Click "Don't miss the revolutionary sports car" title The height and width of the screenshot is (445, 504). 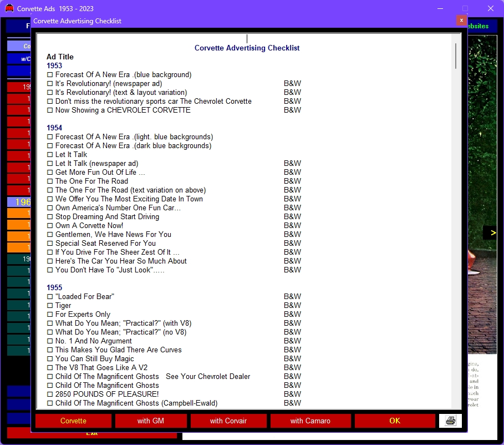(154, 102)
